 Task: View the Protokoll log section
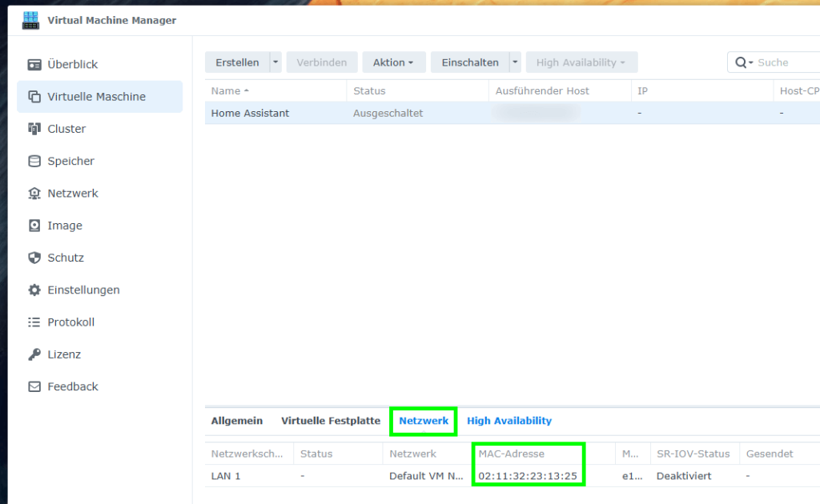[34, 322]
